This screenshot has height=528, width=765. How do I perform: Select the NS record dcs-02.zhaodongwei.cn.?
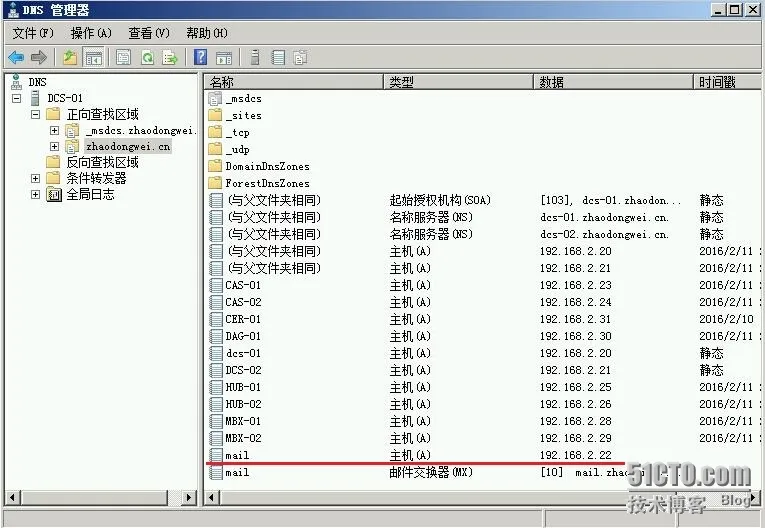pos(484,234)
